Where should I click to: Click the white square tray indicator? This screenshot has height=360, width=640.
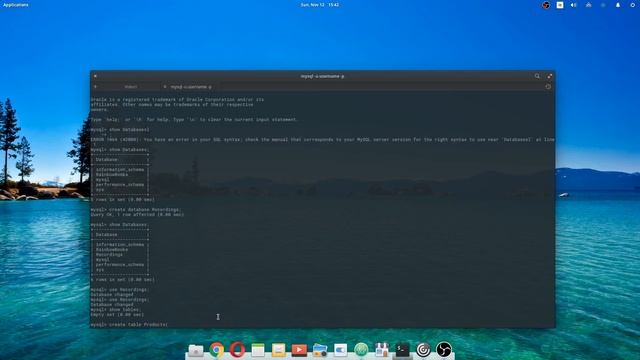pyautogui.click(x=560, y=5)
